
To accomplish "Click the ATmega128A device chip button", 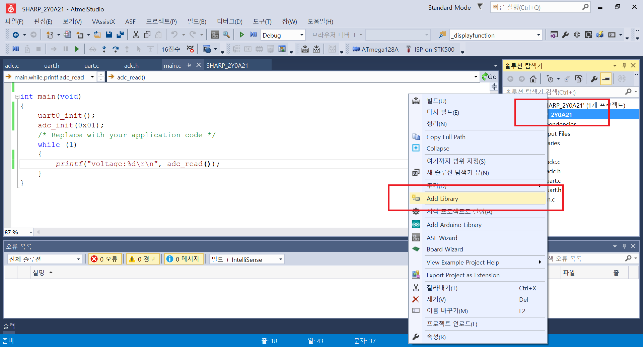I will (375, 49).
